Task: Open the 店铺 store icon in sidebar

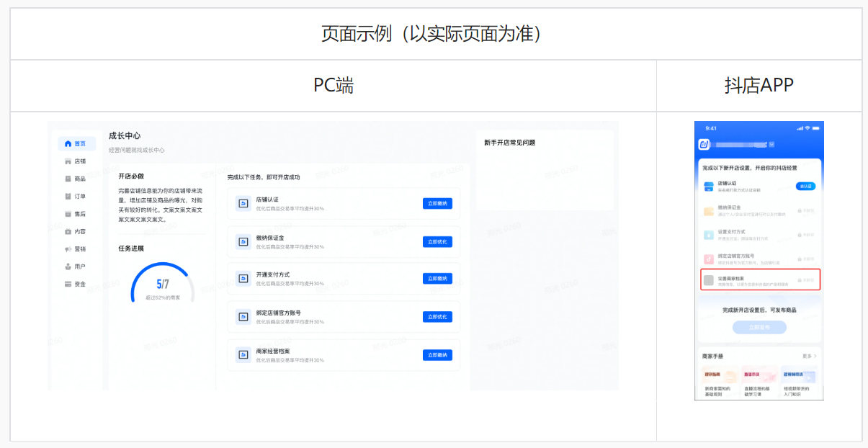Action: pos(67,161)
